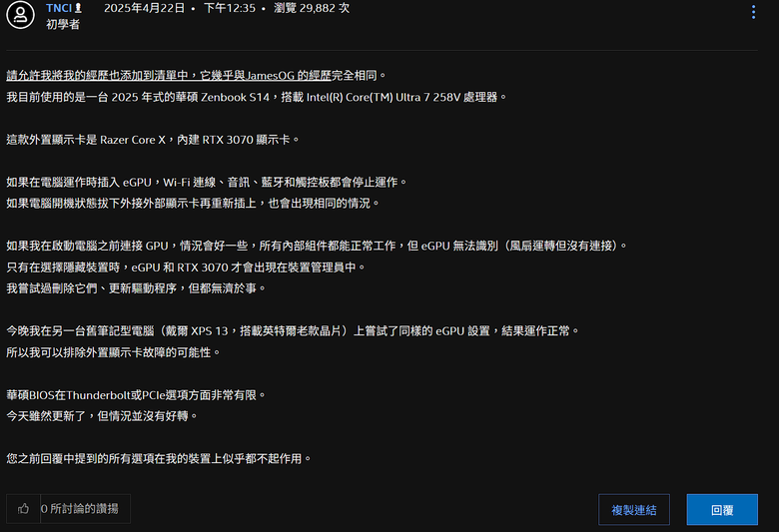Click the Razer Core X RTX 3070 line
This screenshot has height=532, width=779.
153,140
